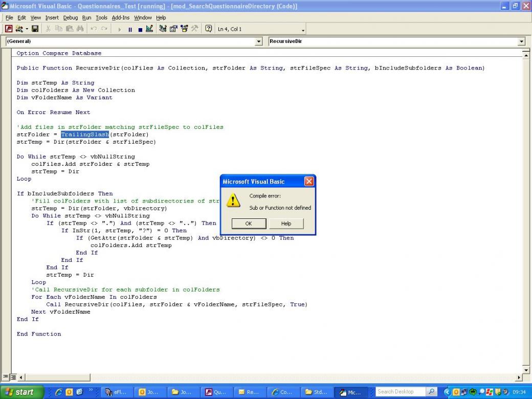Click the highlighted TrailingSlash text in code

(x=85, y=135)
